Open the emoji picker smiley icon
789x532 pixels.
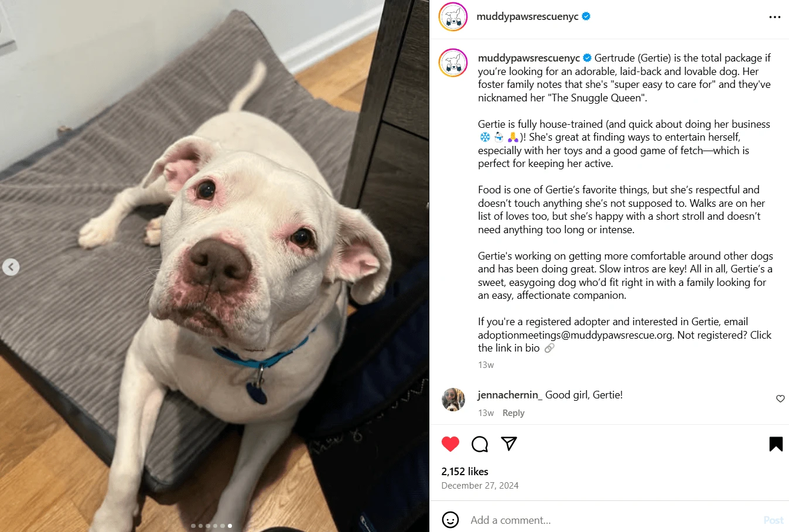[x=450, y=520]
